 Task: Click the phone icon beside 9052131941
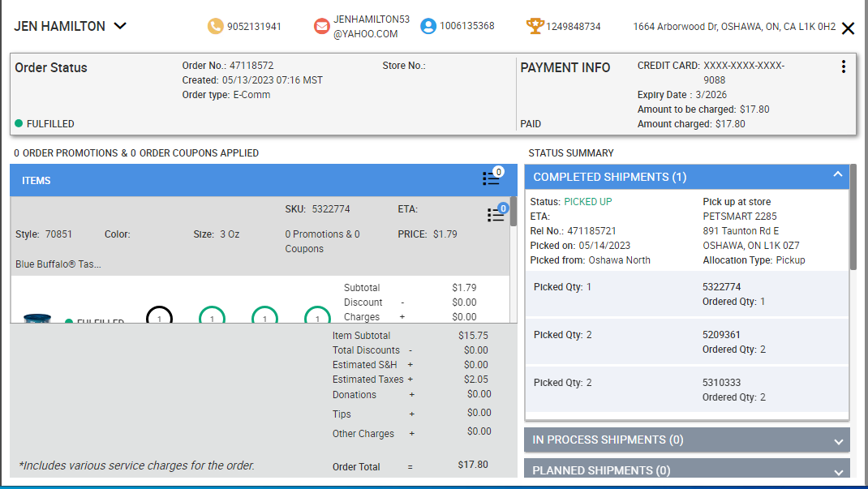tap(215, 27)
